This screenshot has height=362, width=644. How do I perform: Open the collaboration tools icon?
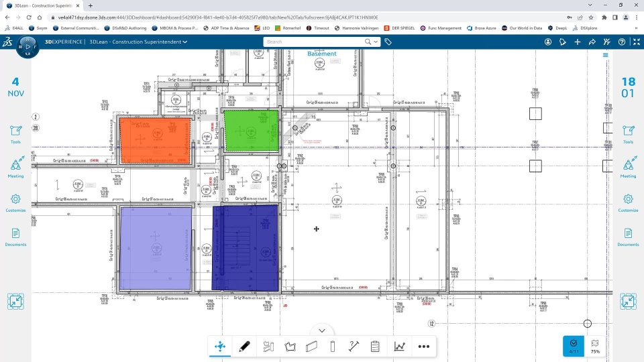coord(607,42)
